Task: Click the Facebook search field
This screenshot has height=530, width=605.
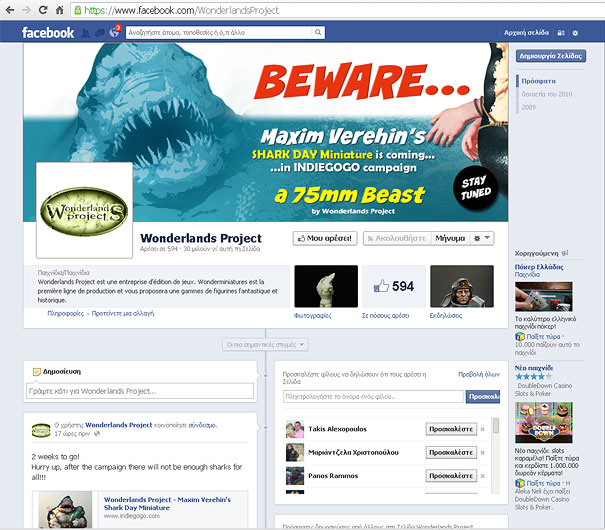Action: tap(219, 32)
